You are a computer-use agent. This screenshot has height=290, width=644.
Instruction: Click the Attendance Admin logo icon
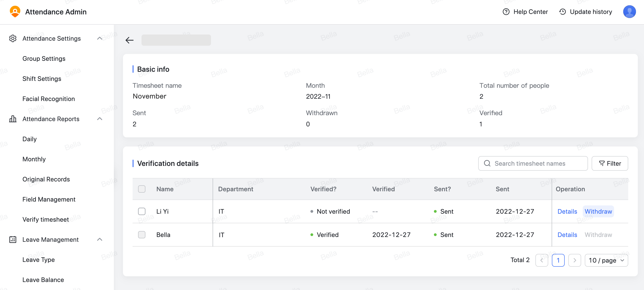(x=15, y=12)
